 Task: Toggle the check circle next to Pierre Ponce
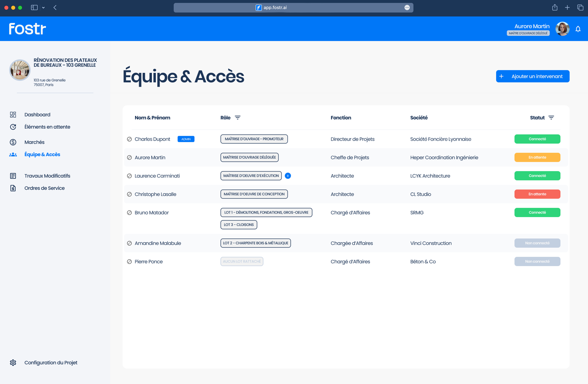coord(129,262)
